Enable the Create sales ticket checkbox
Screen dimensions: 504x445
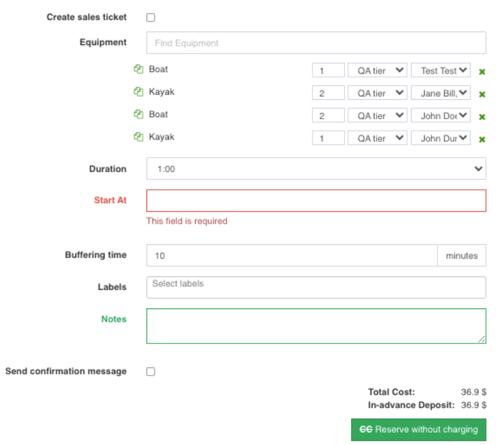coord(151,18)
